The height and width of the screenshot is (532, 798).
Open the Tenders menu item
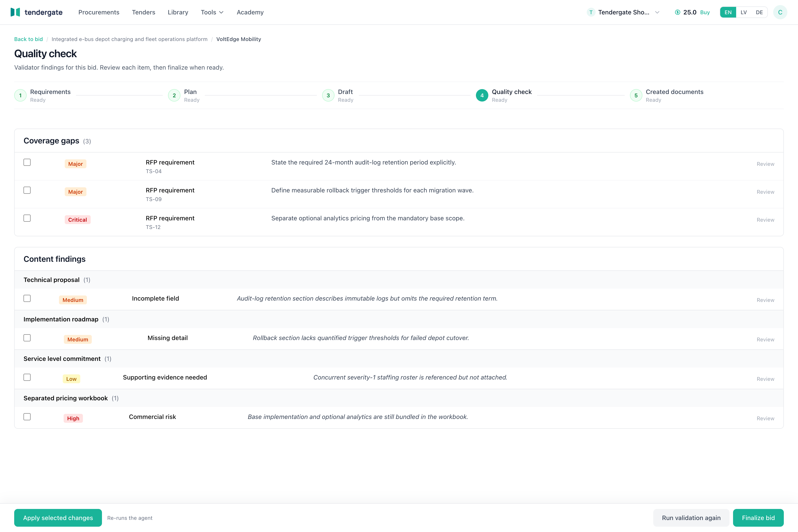click(x=143, y=12)
